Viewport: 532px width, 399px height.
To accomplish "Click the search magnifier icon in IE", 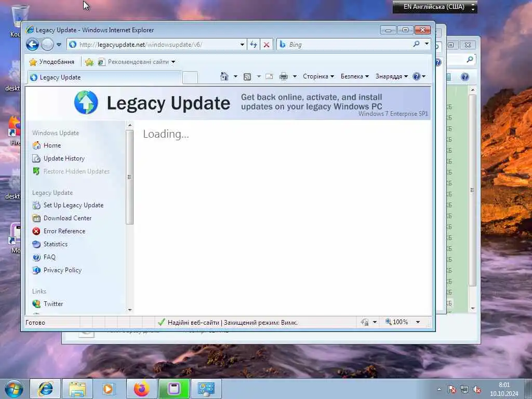I will pos(416,44).
